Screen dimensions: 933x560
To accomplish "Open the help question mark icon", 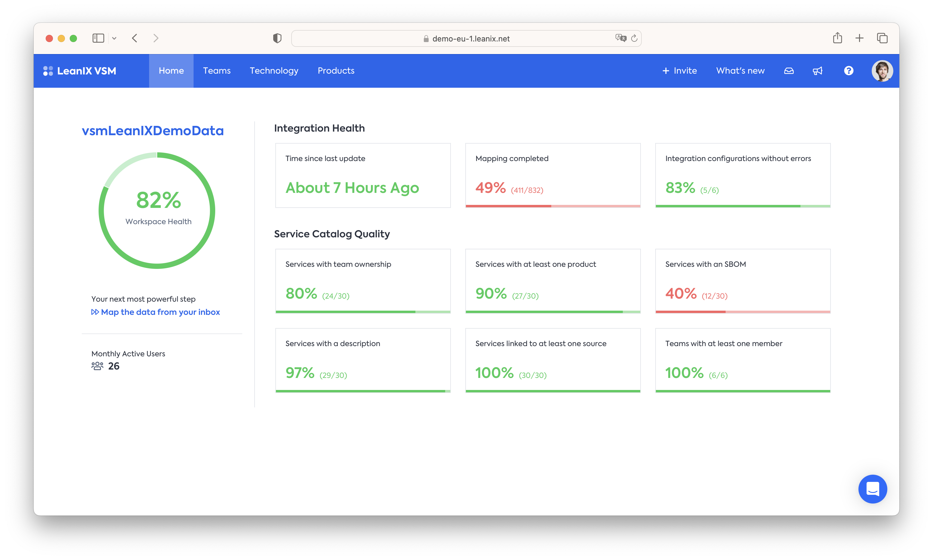I will (849, 71).
